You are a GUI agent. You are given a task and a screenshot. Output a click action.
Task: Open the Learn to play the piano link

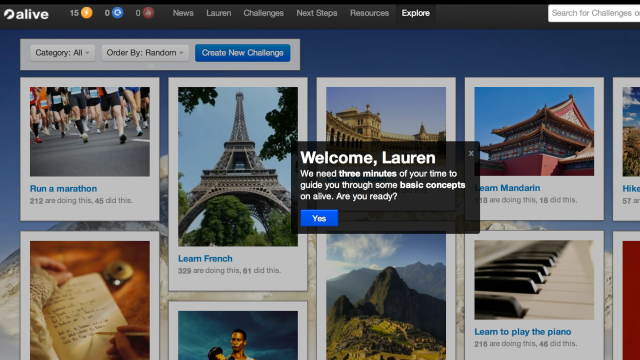pyautogui.click(x=522, y=332)
